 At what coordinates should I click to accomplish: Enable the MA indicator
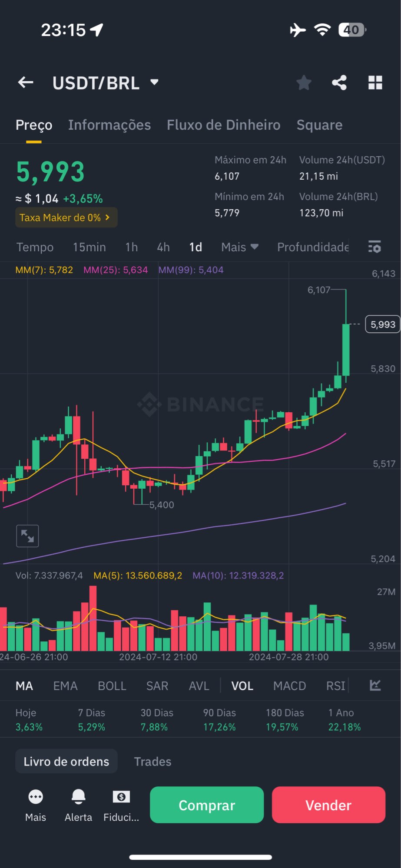click(24, 686)
